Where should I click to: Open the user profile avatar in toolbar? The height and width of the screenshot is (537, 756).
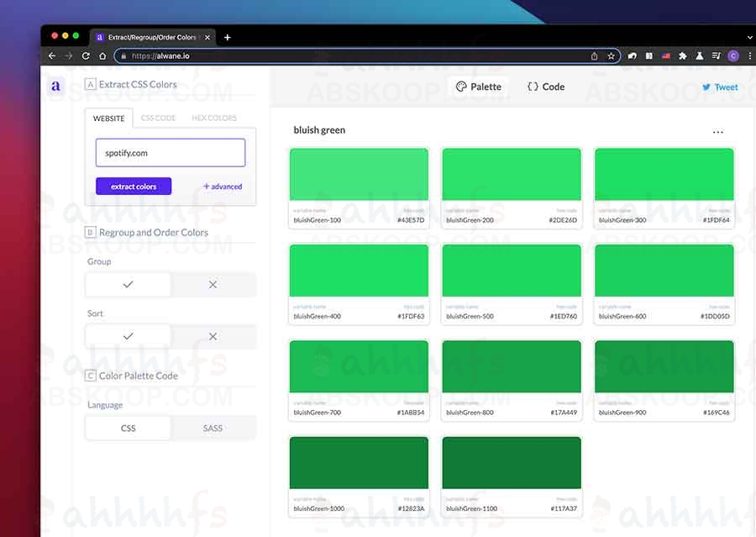tap(732, 56)
